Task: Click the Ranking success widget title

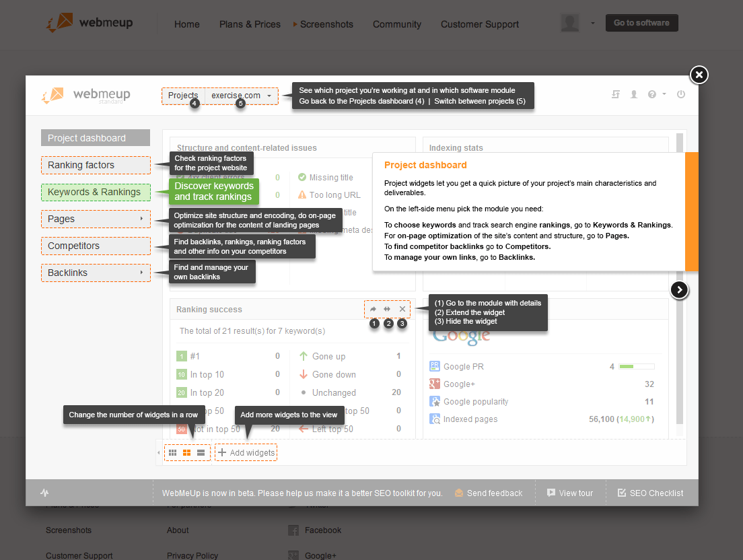Action: click(x=209, y=310)
